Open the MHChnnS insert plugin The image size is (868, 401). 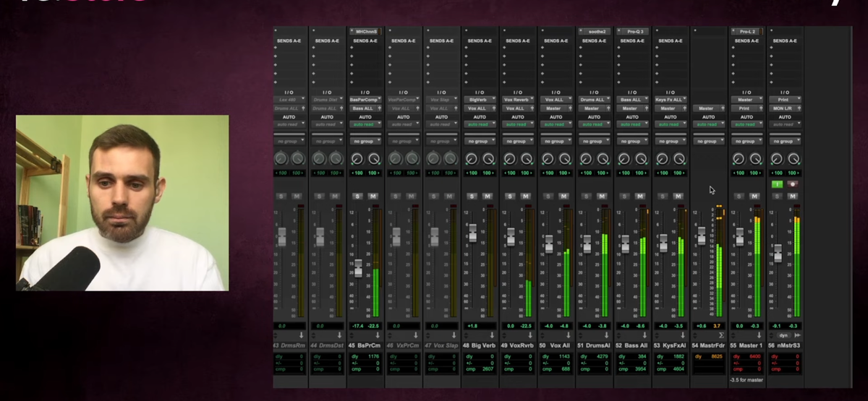[x=365, y=32]
